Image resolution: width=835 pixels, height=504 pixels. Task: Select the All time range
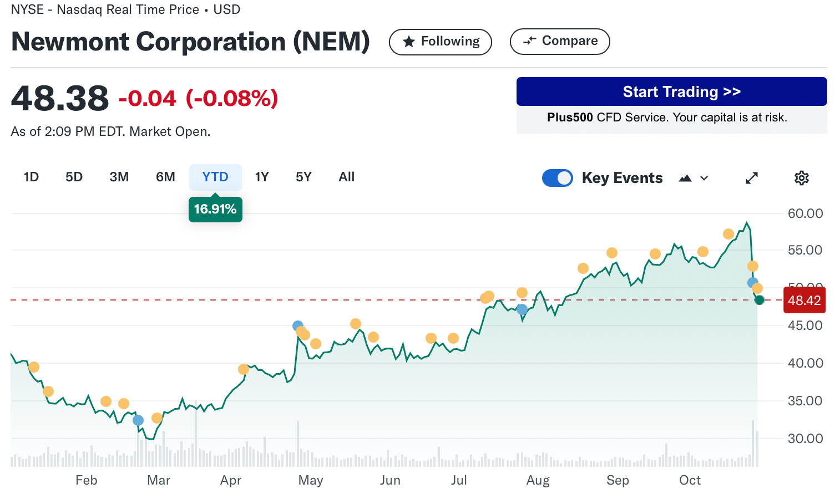coord(347,177)
